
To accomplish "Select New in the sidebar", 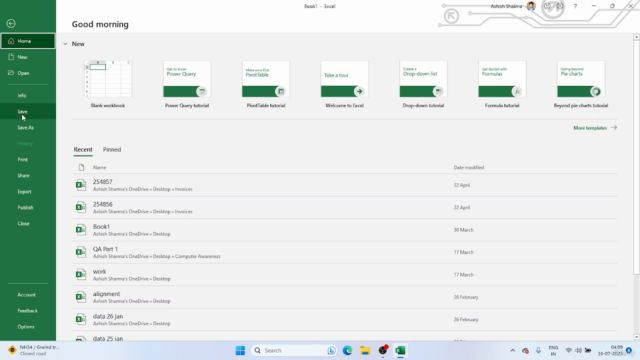I will click(28, 57).
